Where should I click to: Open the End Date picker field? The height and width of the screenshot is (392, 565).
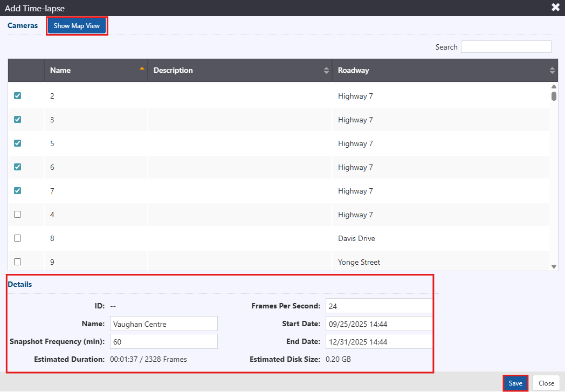click(x=379, y=341)
